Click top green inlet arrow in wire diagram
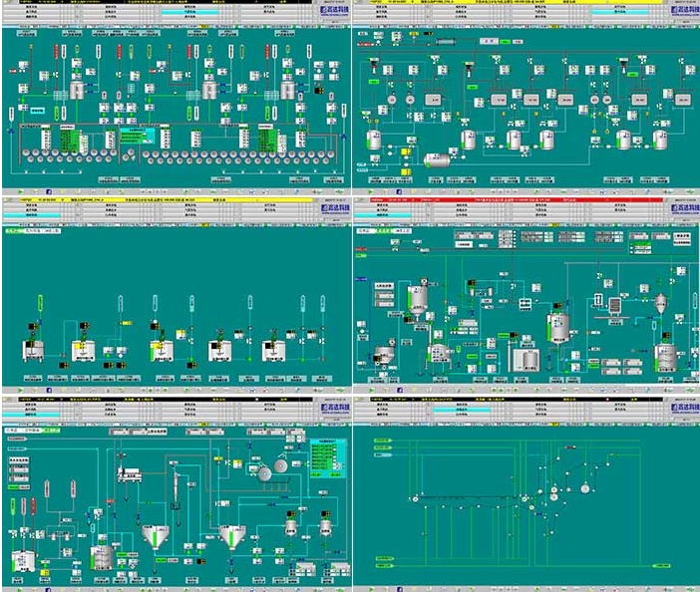The height and width of the screenshot is (592, 700). [x=383, y=441]
